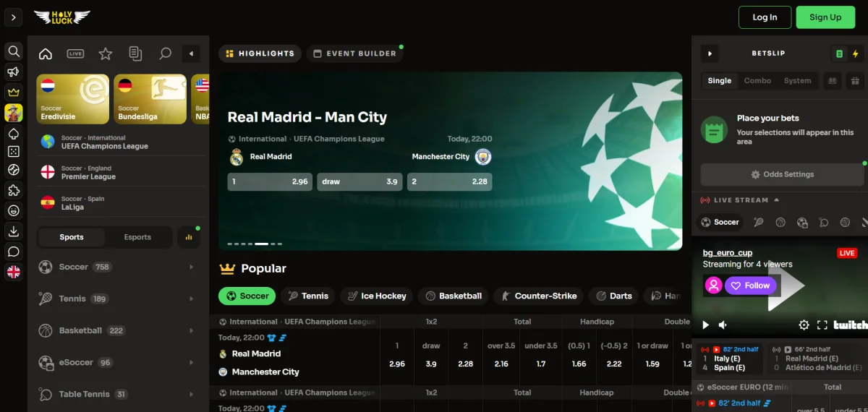Switch to the Esports toggle

pos(137,237)
